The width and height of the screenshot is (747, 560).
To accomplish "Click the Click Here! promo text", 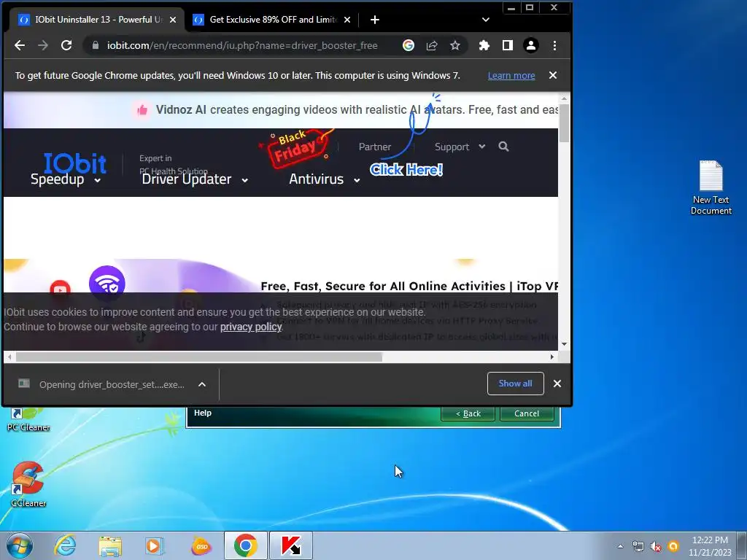I will (406, 169).
